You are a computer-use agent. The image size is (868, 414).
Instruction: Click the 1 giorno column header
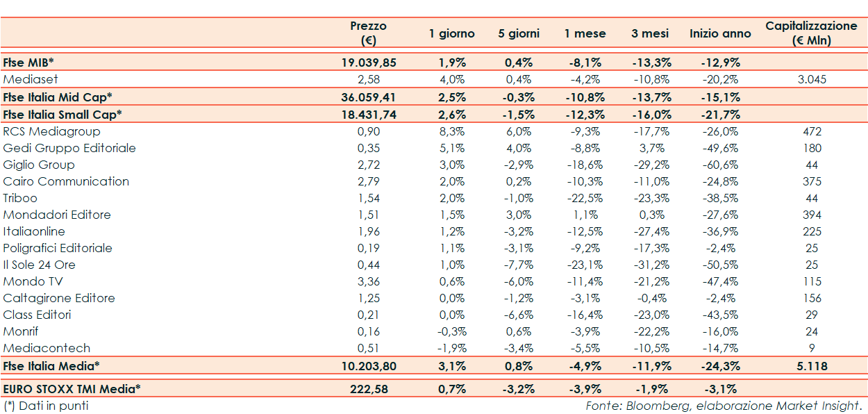click(x=451, y=33)
